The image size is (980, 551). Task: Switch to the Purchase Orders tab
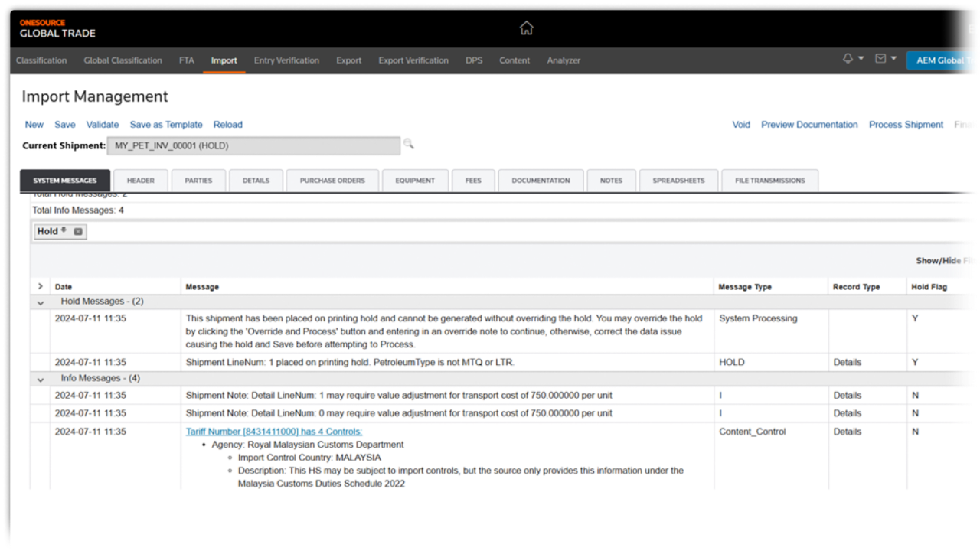[332, 181]
